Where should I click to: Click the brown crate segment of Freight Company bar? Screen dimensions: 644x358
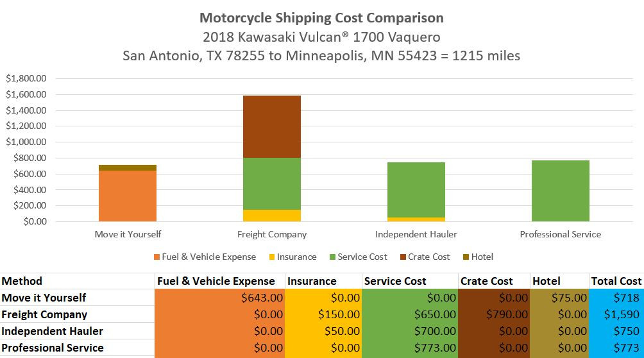coord(272,126)
